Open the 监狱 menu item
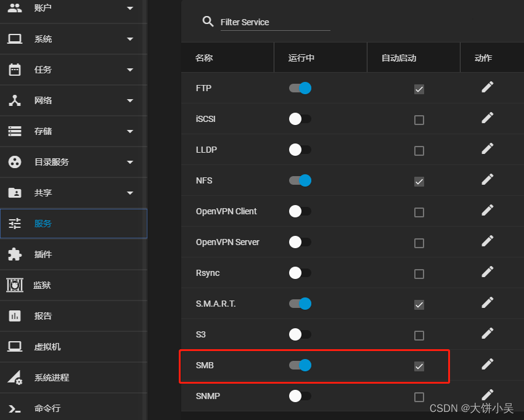The height and width of the screenshot is (420, 524). click(x=73, y=285)
